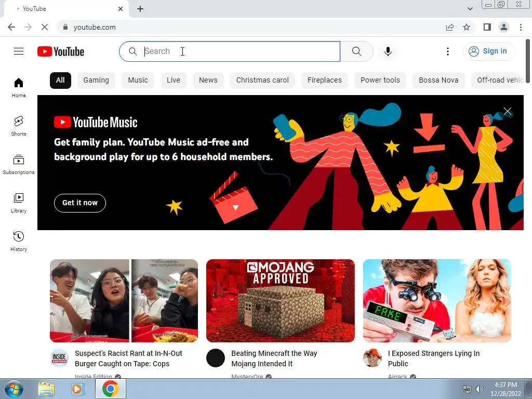This screenshot has height=399, width=532.
Task: Select the Gaming filter chip
Action: pyautogui.click(x=96, y=81)
